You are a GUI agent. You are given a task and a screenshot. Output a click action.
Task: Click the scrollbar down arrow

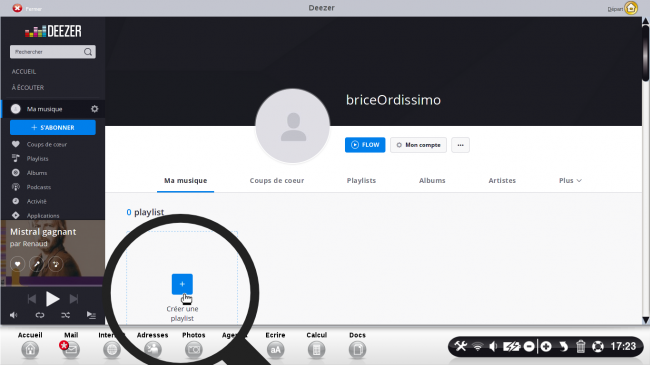[x=645, y=320]
